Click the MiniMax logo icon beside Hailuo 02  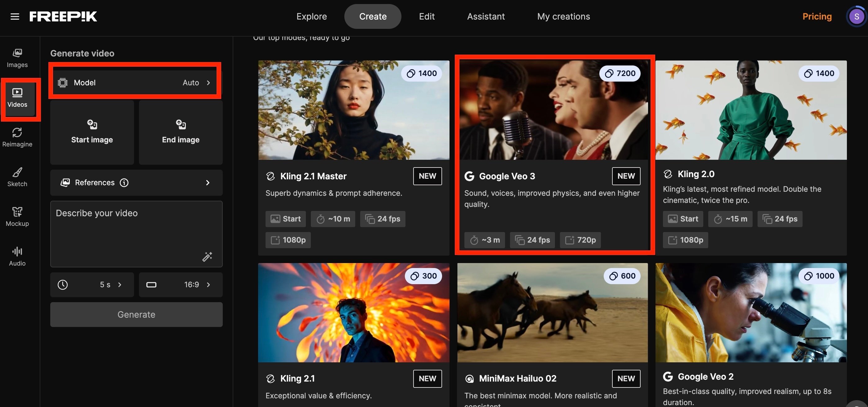pyautogui.click(x=469, y=379)
